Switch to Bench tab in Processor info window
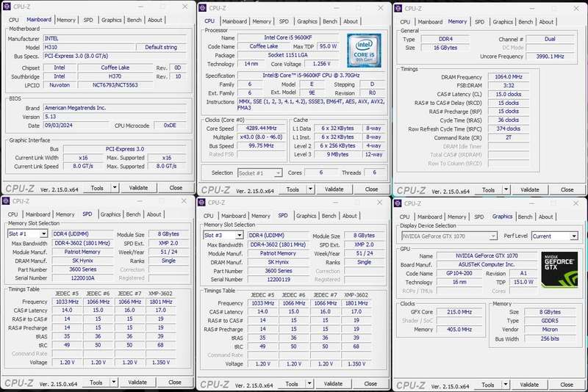The image size is (588, 392). (330, 21)
